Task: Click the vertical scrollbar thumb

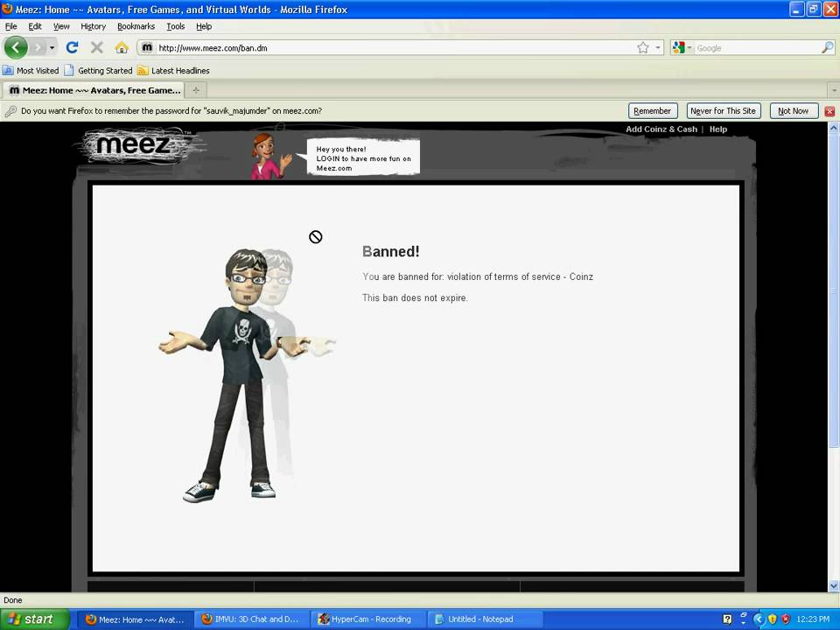Action: click(834, 290)
